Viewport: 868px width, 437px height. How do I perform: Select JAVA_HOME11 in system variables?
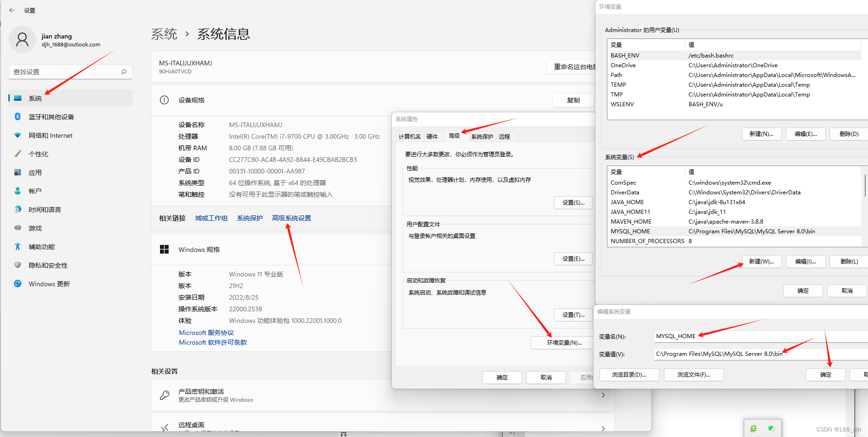[x=735, y=212]
